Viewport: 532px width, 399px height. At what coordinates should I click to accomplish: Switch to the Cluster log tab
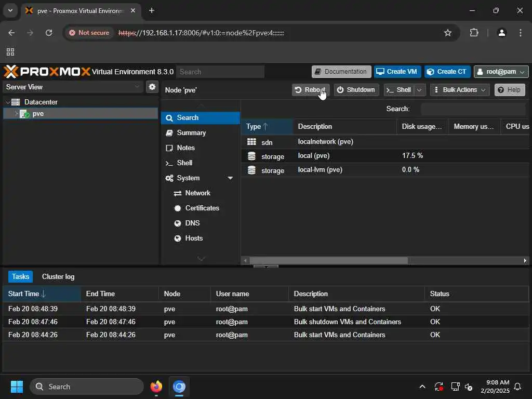click(58, 277)
